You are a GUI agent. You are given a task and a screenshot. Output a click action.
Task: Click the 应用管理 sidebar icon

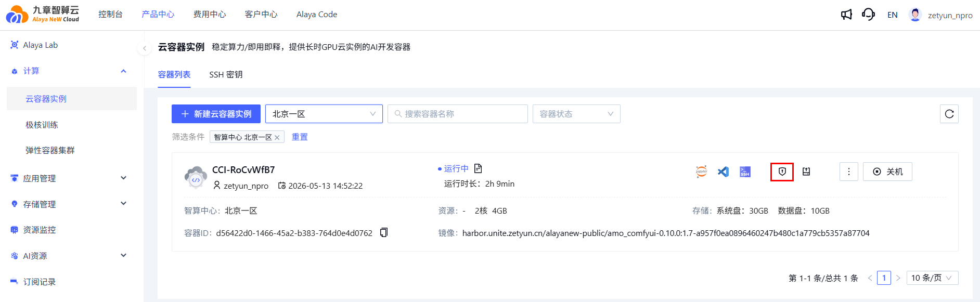pyautogui.click(x=14, y=178)
